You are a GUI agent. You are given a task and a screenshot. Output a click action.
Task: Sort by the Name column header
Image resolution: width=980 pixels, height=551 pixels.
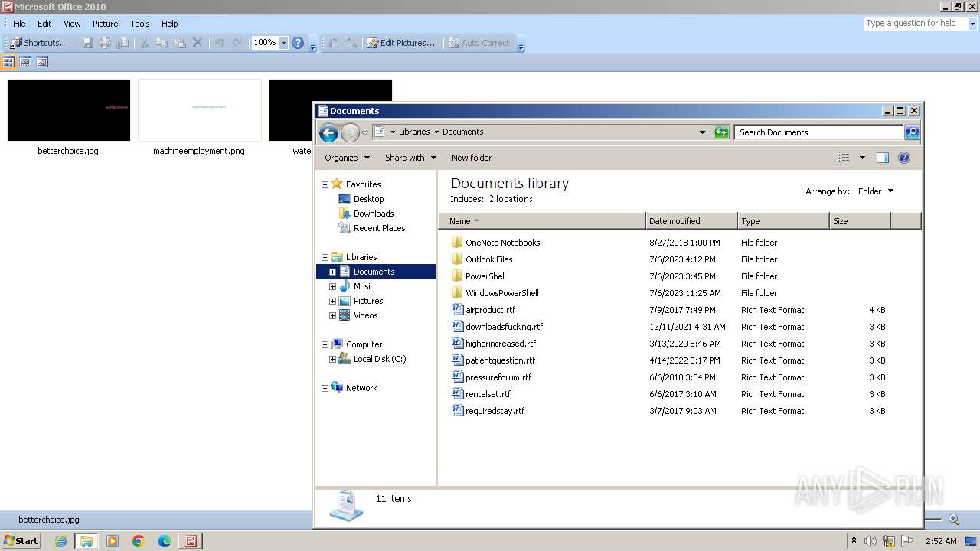click(x=542, y=221)
